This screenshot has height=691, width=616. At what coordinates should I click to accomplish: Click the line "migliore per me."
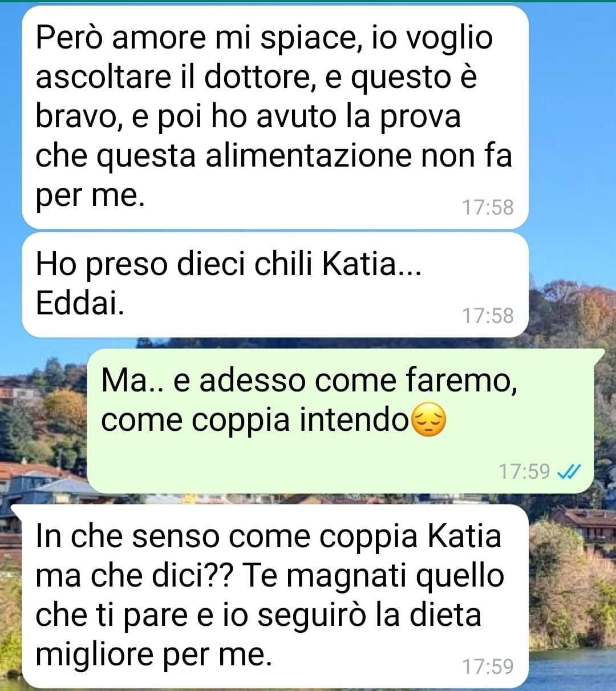153,654
